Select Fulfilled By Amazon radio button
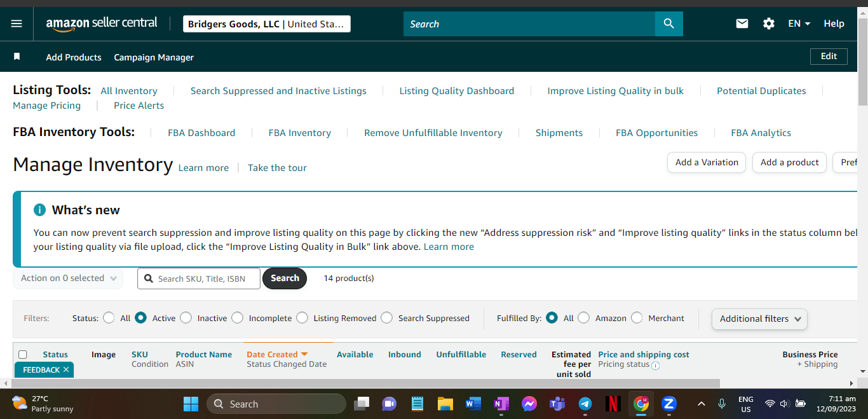This screenshot has height=419, width=868. 583,317
